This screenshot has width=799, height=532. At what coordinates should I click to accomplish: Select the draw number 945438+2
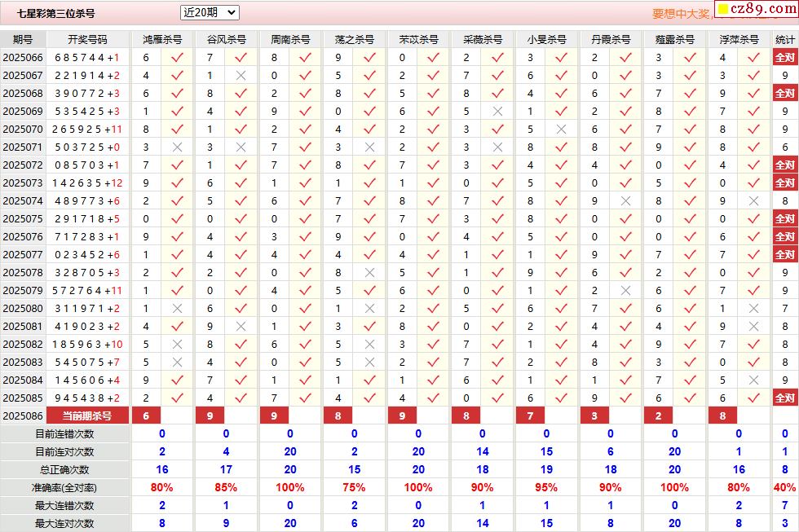(x=87, y=398)
